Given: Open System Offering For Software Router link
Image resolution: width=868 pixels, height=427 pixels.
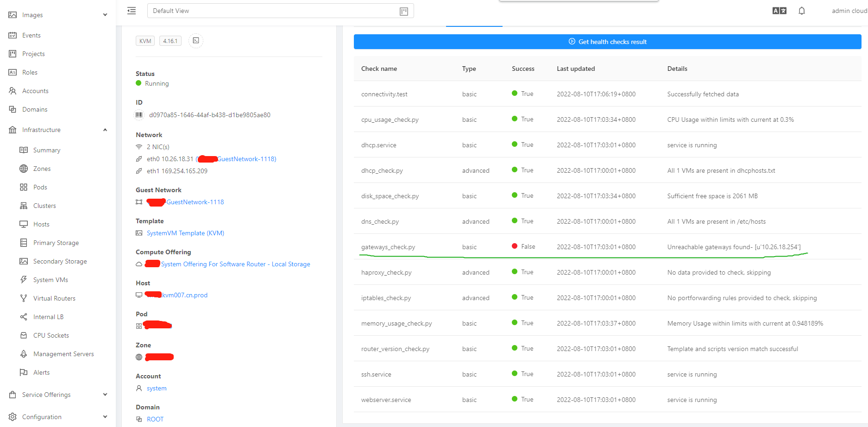Looking at the screenshot, I should point(235,264).
